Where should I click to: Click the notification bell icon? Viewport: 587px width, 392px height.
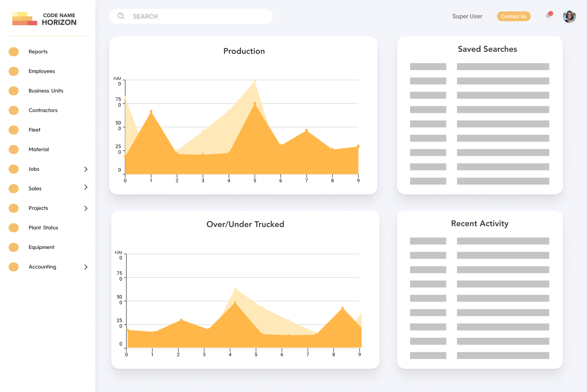click(549, 16)
